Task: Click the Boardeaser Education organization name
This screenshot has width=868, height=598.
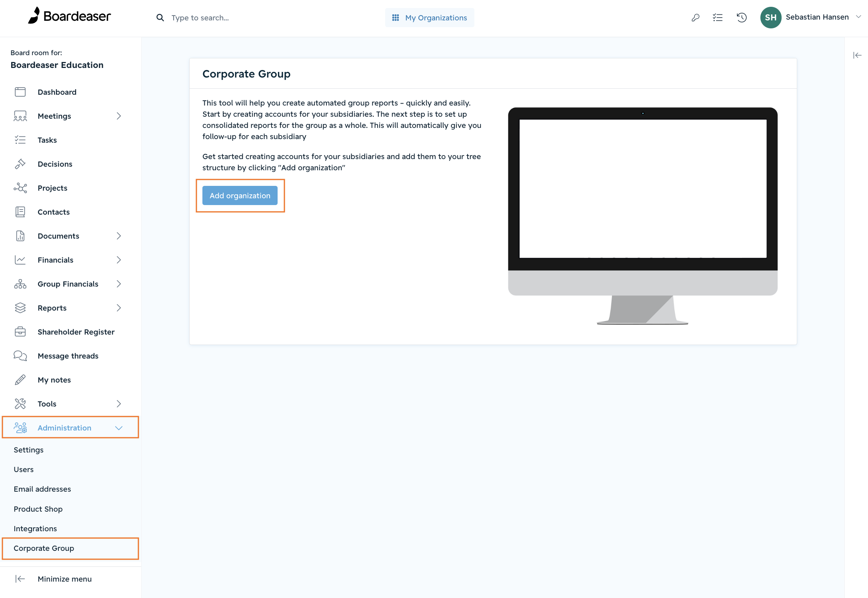Action: click(x=57, y=65)
